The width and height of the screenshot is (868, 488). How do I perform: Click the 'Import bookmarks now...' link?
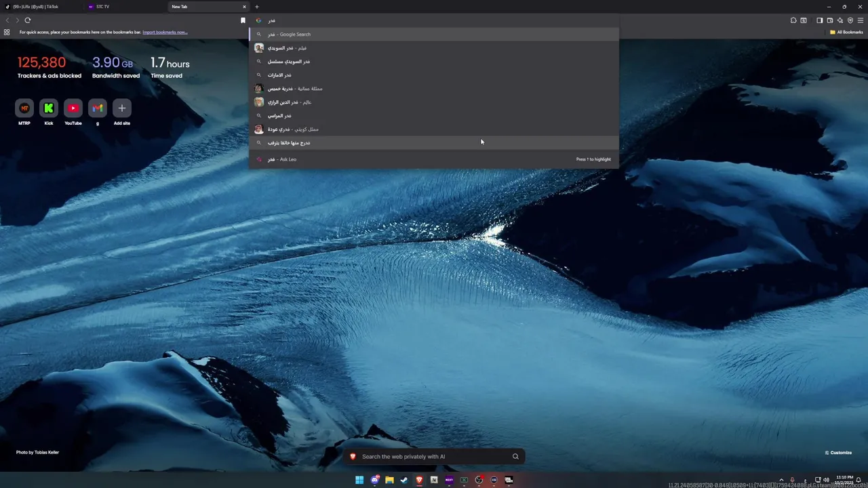(x=165, y=32)
